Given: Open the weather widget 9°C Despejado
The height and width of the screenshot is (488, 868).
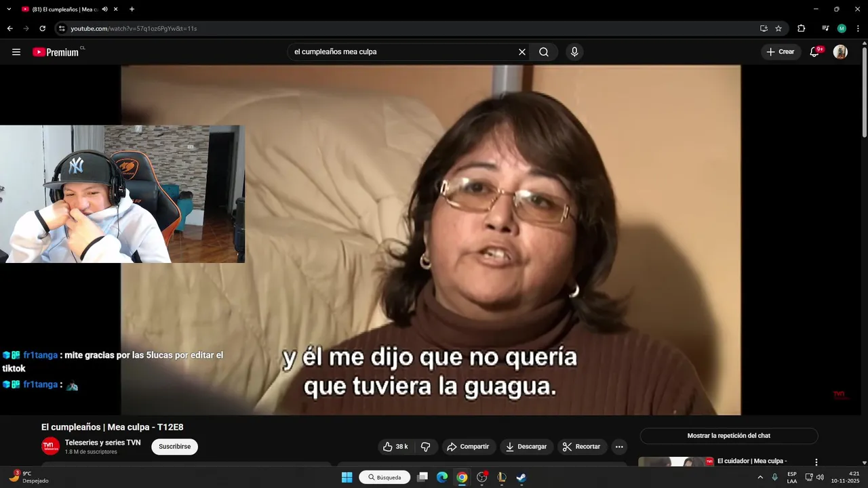Looking at the screenshot, I should (28, 477).
